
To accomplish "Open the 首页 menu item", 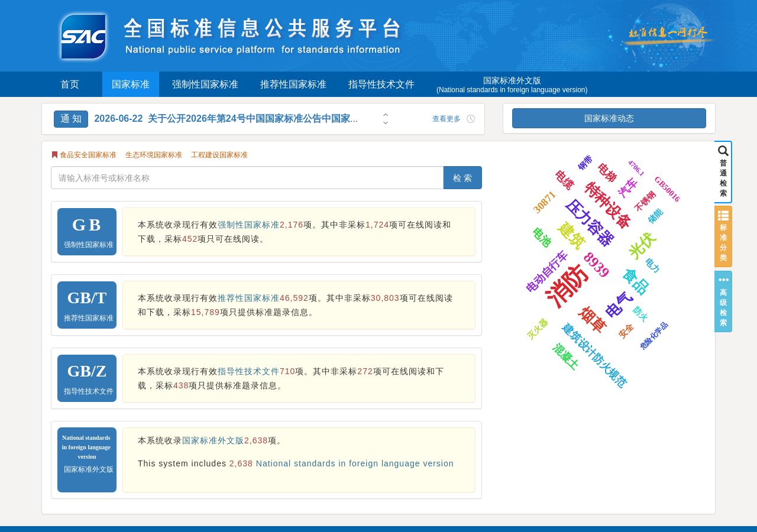I will 70,85.
